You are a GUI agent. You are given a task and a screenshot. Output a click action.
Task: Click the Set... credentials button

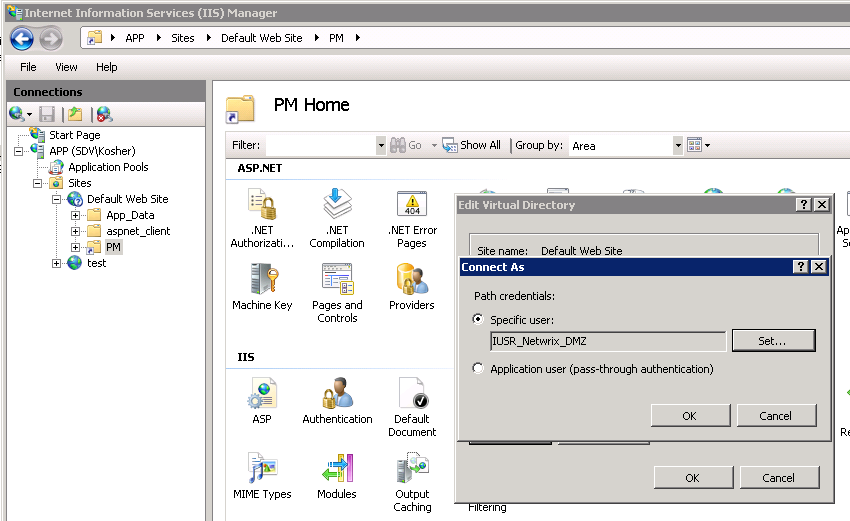pyautogui.click(x=772, y=341)
